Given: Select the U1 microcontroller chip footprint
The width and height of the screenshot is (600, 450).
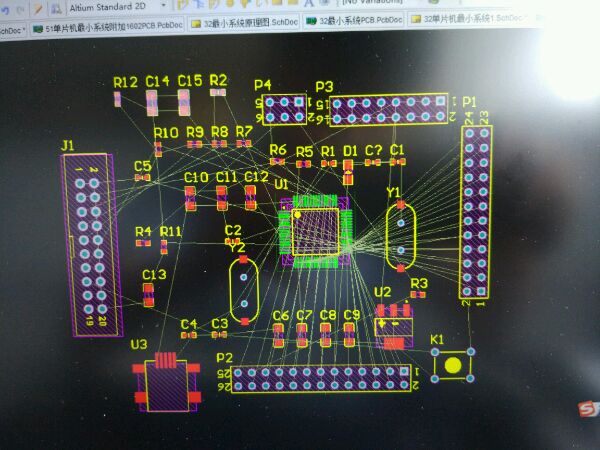Looking at the screenshot, I should (x=316, y=231).
